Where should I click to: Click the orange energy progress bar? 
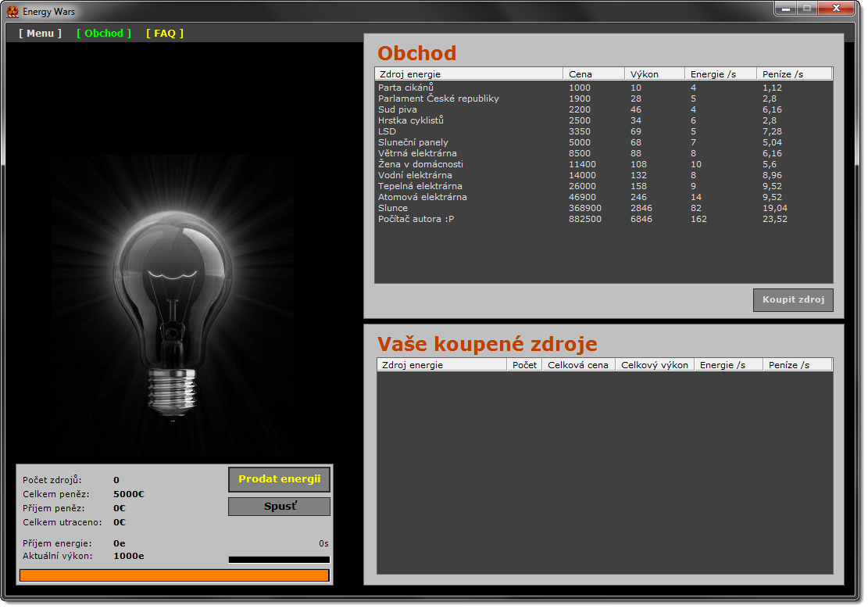click(x=174, y=575)
